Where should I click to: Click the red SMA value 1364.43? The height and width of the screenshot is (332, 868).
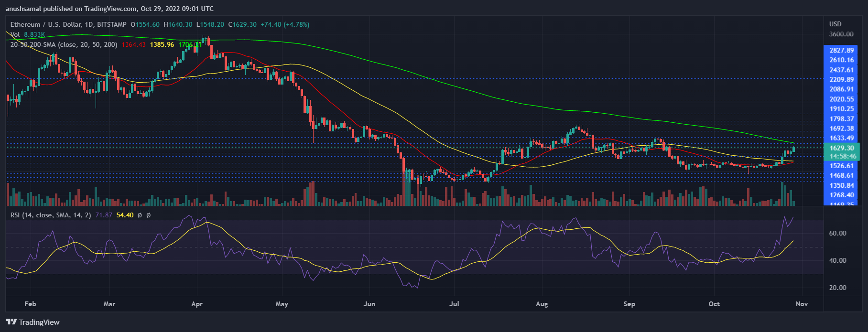pyautogui.click(x=134, y=44)
